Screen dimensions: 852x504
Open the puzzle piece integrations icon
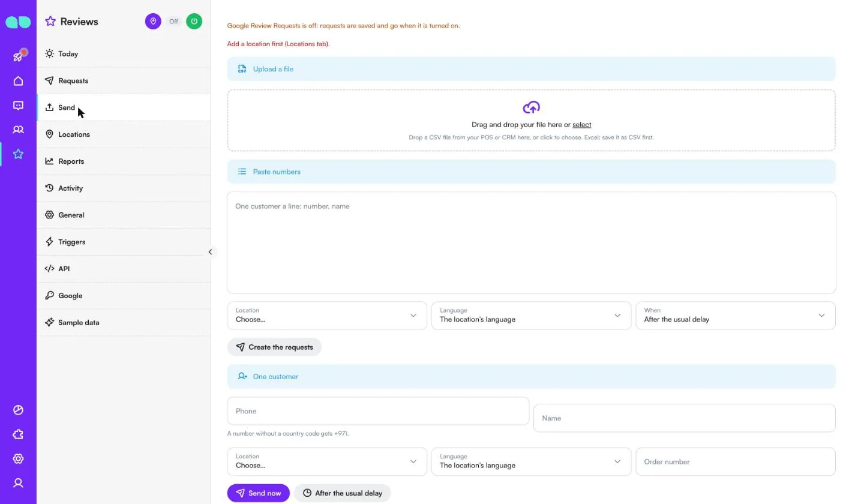tap(18, 434)
